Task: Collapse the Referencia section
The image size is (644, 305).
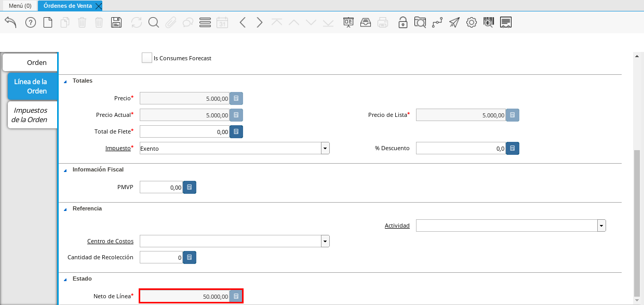Action: tap(65, 209)
